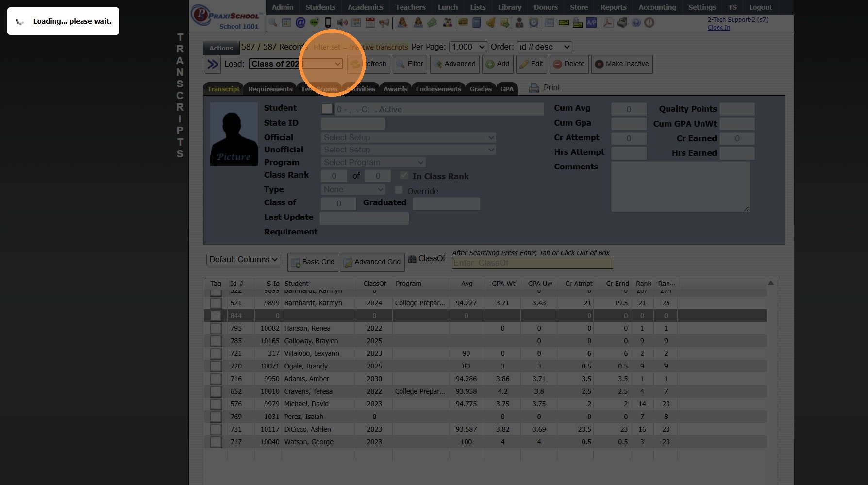The height and width of the screenshot is (485, 868).
Task: Open the PDF document icon
Action: pyautogui.click(x=608, y=23)
